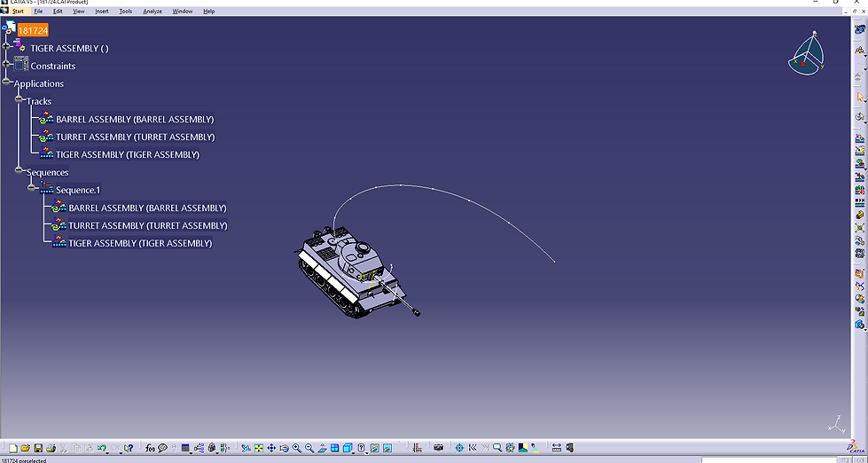Open the Window menu
Viewport: 868px width, 463px height.
click(x=182, y=11)
